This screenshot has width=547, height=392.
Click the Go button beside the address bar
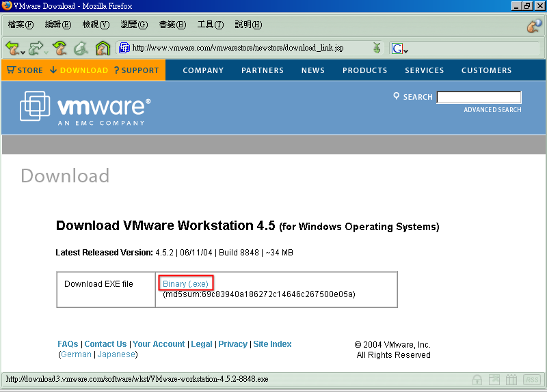(x=377, y=48)
